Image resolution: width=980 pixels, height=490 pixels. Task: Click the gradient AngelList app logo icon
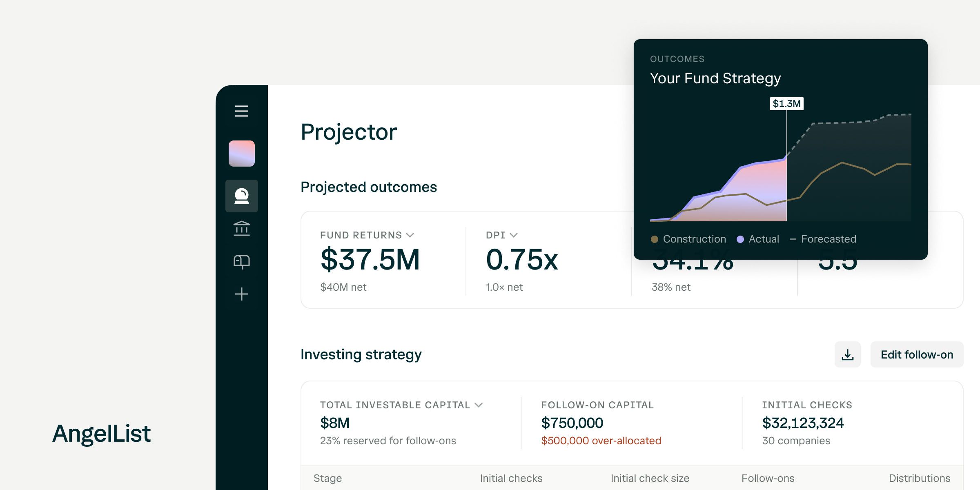pyautogui.click(x=242, y=153)
